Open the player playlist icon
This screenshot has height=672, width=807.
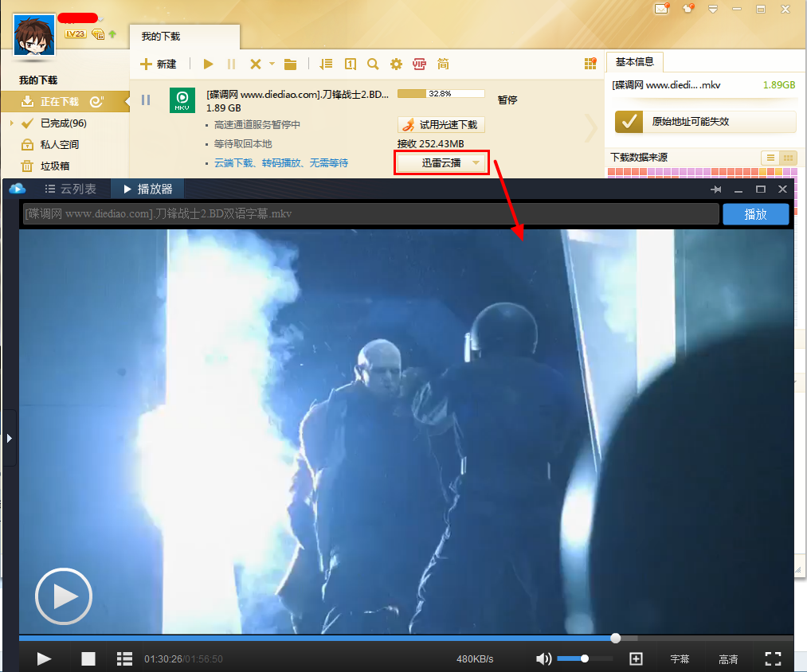point(124,658)
